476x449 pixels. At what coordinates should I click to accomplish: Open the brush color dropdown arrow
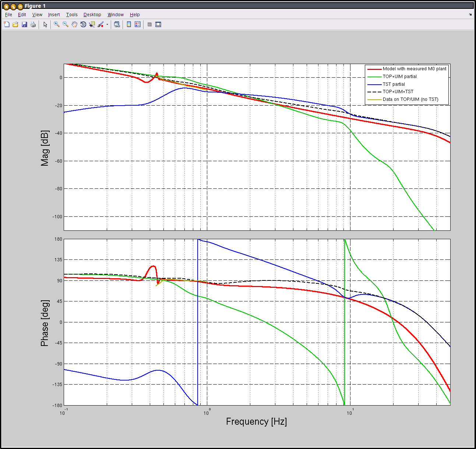(107, 24)
